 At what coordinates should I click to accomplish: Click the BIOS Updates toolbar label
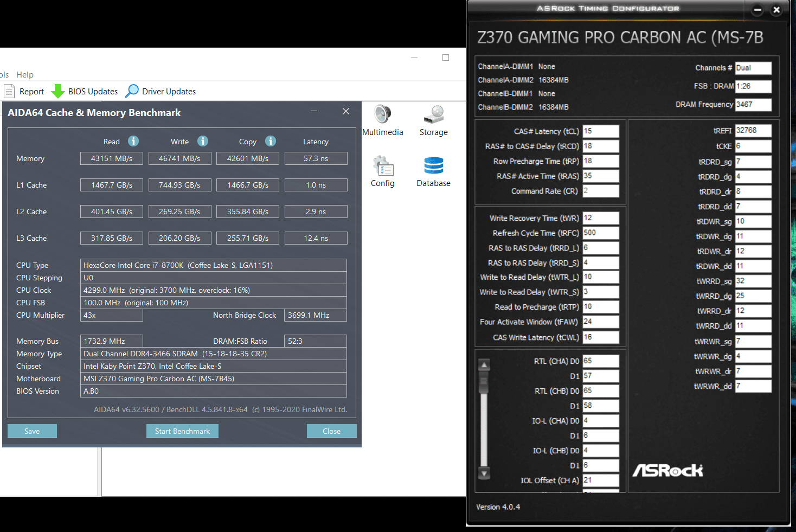click(x=93, y=92)
